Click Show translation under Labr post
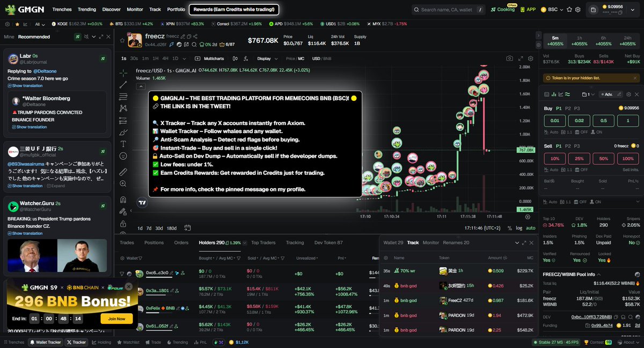Screen dimensions: 644x348 (25, 86)
